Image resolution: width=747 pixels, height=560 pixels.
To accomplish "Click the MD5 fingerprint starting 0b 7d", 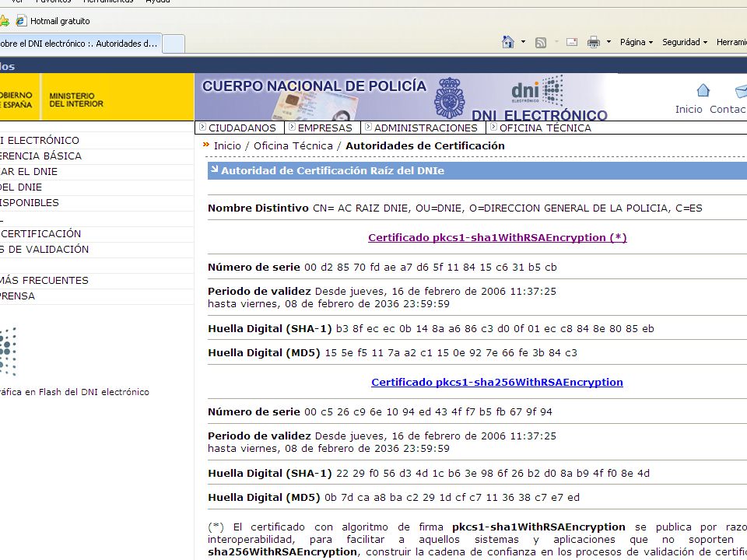I will pyautogui.click(x=452, y=498).
